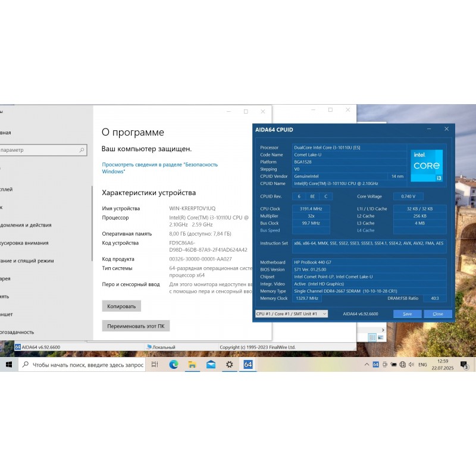The width and height of the screenshot is (476, 476).
Task: Click the right scroll arrow in AIDA64 window
Action: tap(383, 330)
